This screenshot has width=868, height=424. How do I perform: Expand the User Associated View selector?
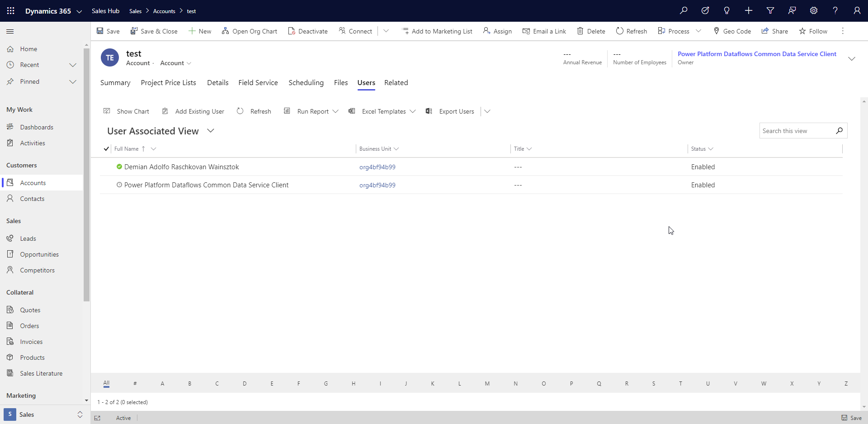211,131
